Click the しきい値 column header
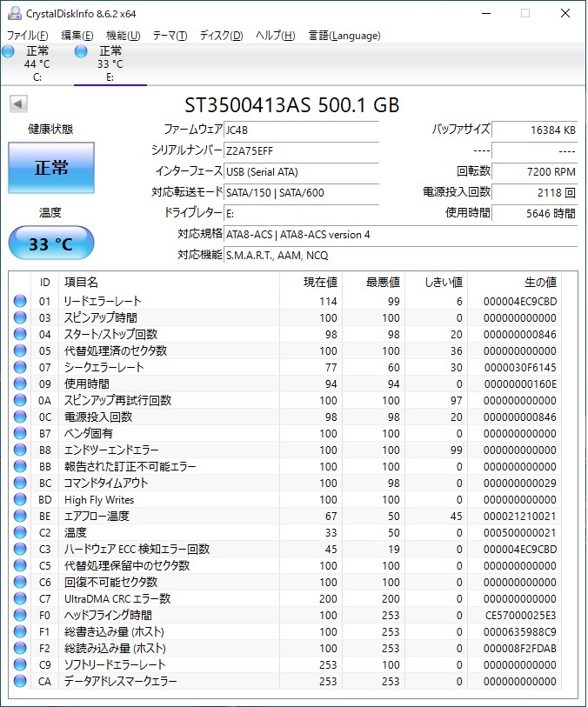 [436, 283]
